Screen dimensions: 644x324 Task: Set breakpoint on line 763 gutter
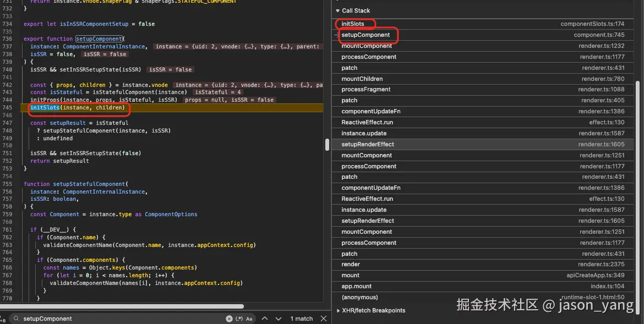(x=7, y=245)
